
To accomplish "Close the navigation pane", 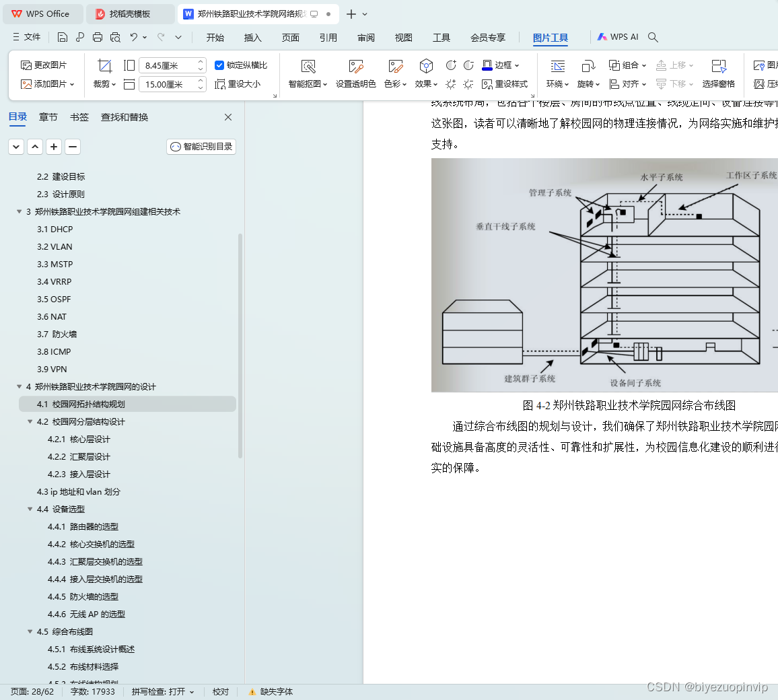I will point(228,117).
